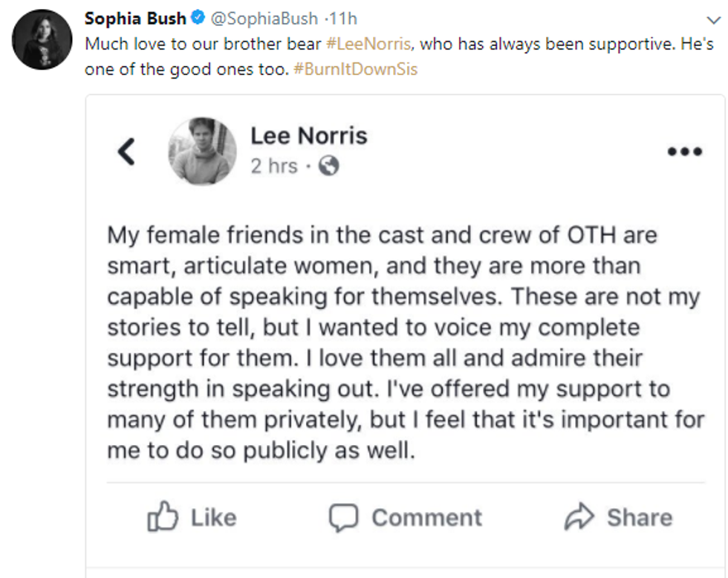Click the globe public-privacy icon
The image size is (728, 578).
pyautogui.click(x=328, y=166)
